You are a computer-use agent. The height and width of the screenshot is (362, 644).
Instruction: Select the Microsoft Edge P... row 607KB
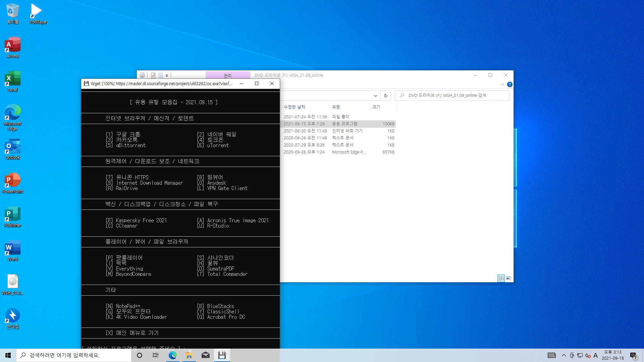338,152
